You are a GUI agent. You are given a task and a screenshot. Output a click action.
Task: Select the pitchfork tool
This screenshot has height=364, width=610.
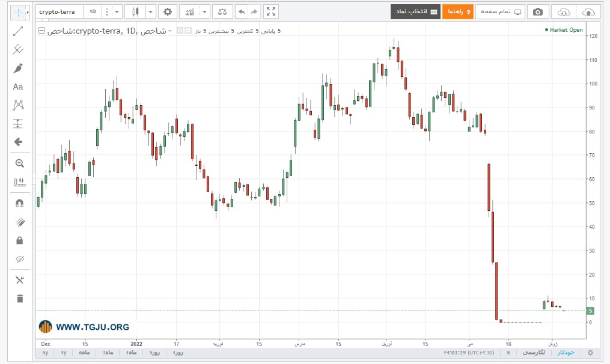18,49
